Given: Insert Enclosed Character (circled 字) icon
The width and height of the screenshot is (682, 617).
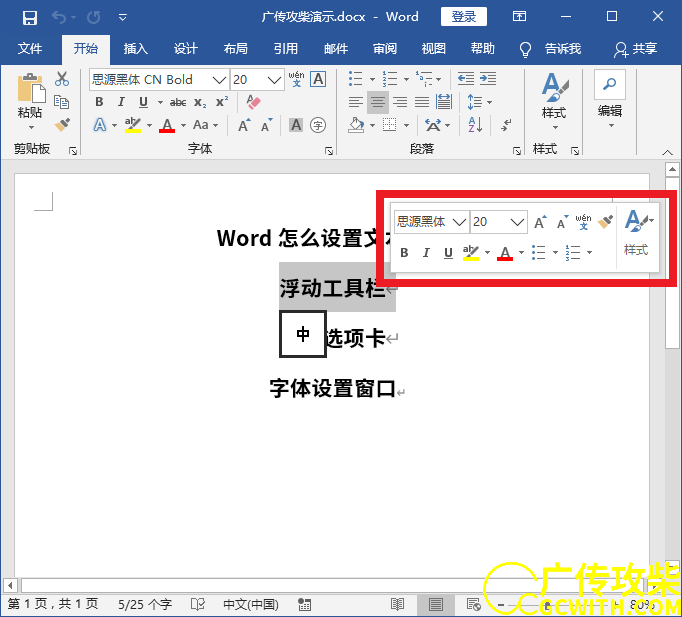Looking at the screenshot, I should pos(318,125).
